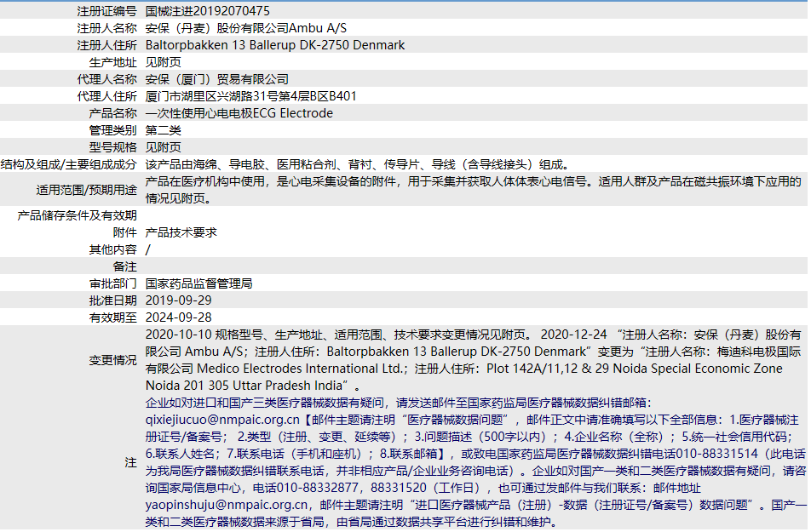Click the 结构及组成/主要组成成分 label
This screenshot has height=532, width=811.
[68, 164]
